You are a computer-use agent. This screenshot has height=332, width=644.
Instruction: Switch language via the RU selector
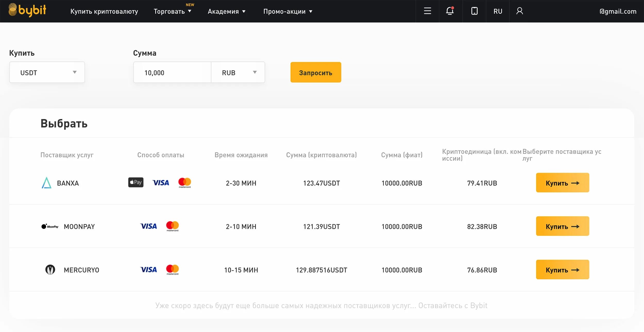coord(498,11)
